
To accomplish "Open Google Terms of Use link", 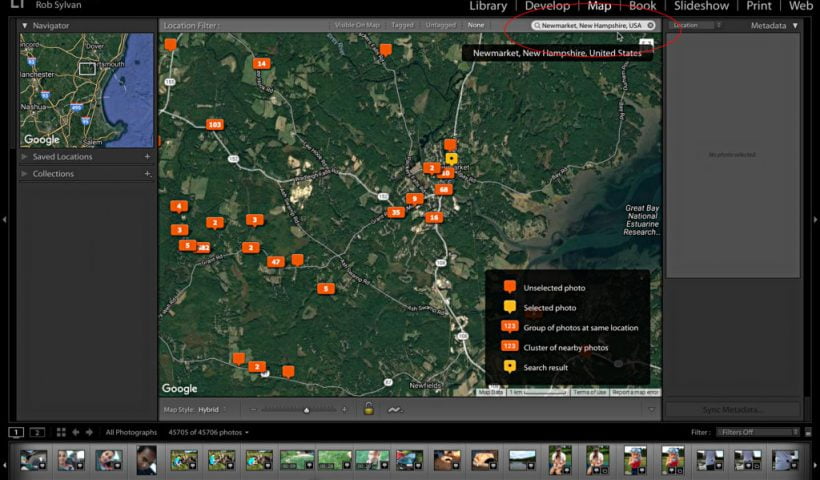I will 589,392.
